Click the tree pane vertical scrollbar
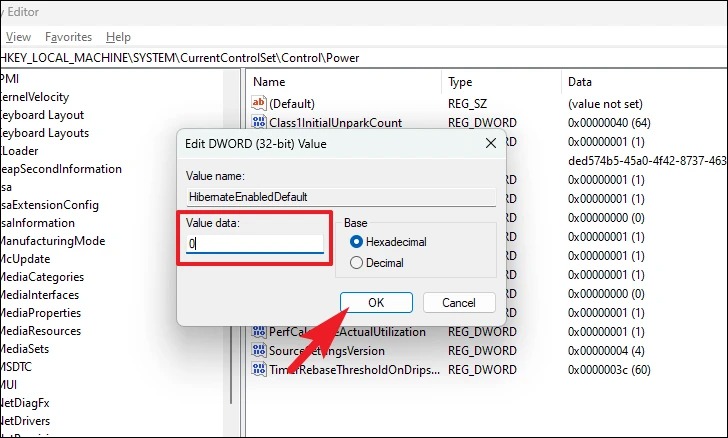 [231, 237]
